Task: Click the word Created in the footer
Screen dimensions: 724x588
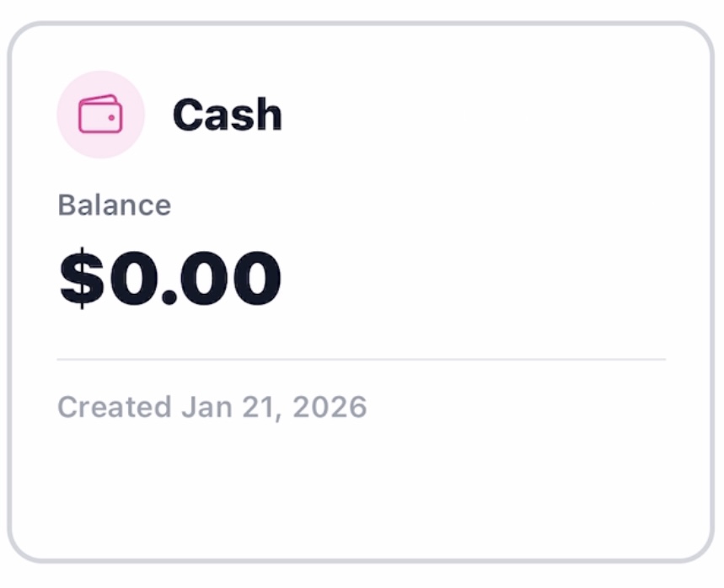Action: pyautogui.click(x=114, y=408)
